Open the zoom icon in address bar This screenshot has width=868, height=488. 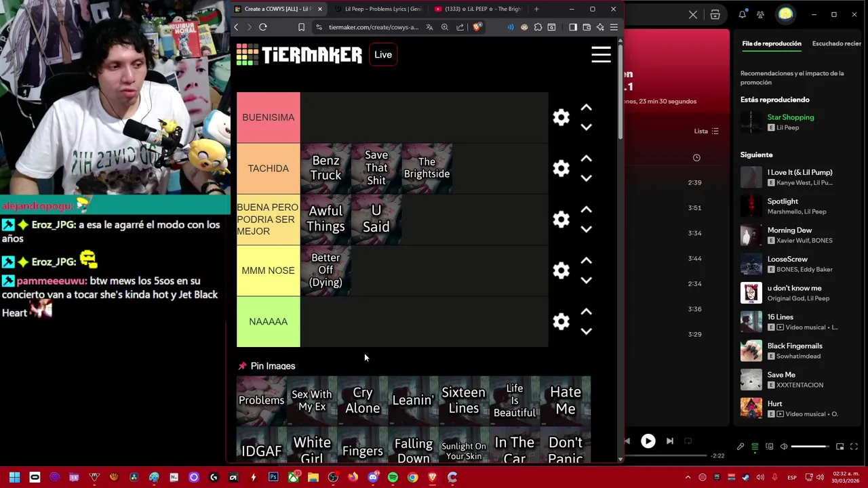[445, 27]
